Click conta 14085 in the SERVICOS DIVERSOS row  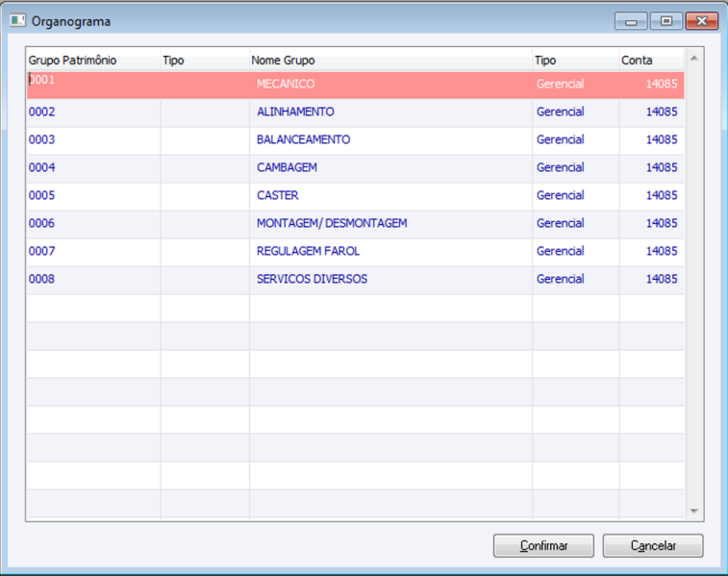(x=662, y=279)
